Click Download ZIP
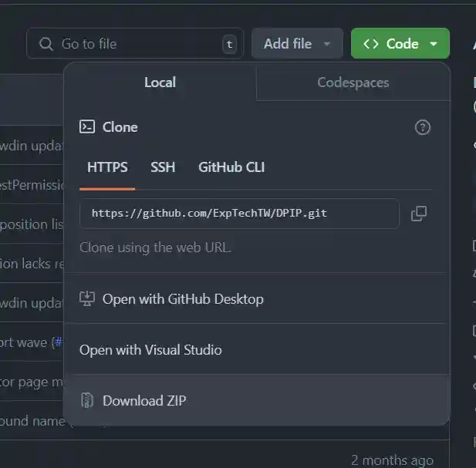476x468 pixels. point(257,401)
